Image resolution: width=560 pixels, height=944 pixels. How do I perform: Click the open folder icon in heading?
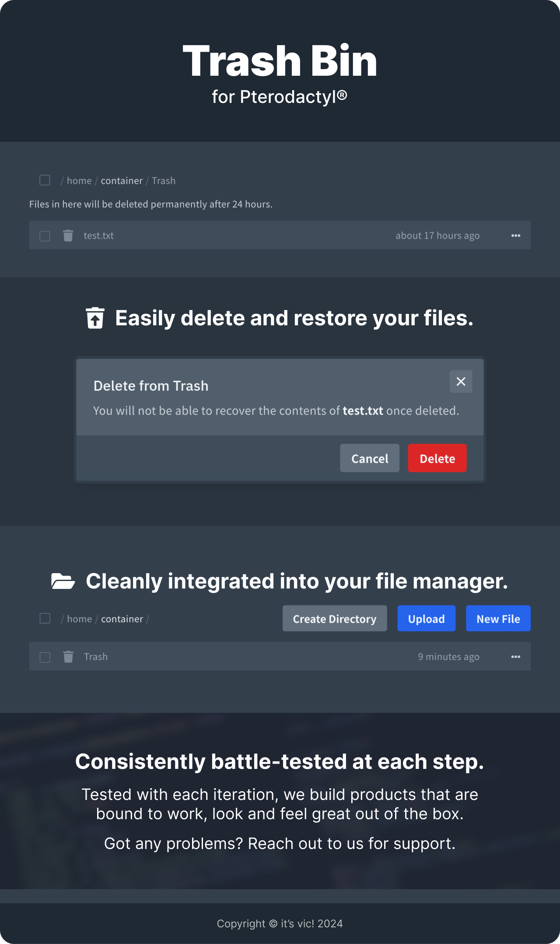point(63,581)
